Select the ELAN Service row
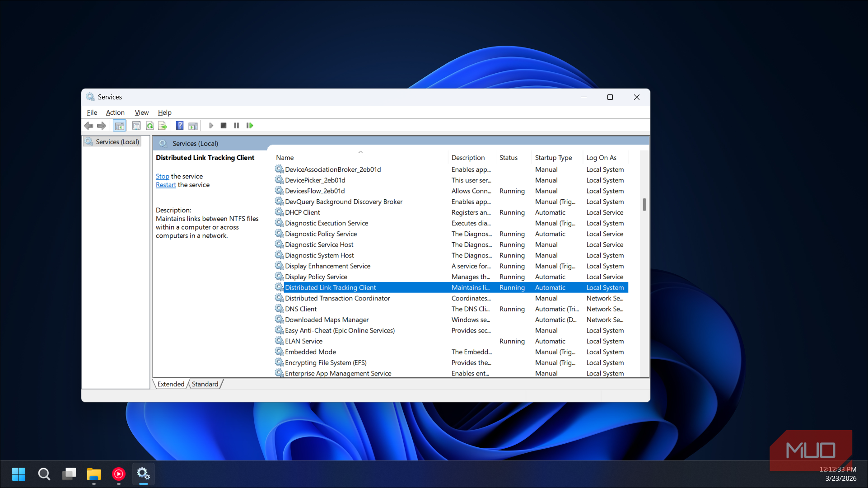 pos(452,342)
